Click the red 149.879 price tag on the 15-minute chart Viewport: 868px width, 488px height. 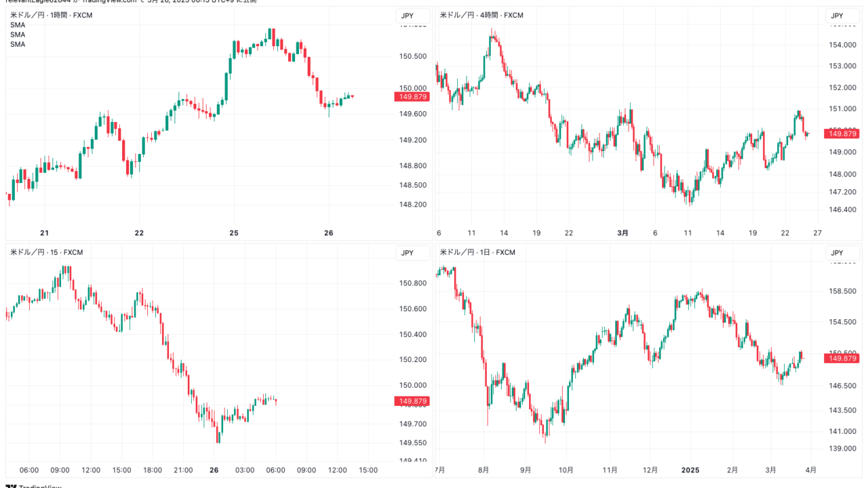point(413,401)
